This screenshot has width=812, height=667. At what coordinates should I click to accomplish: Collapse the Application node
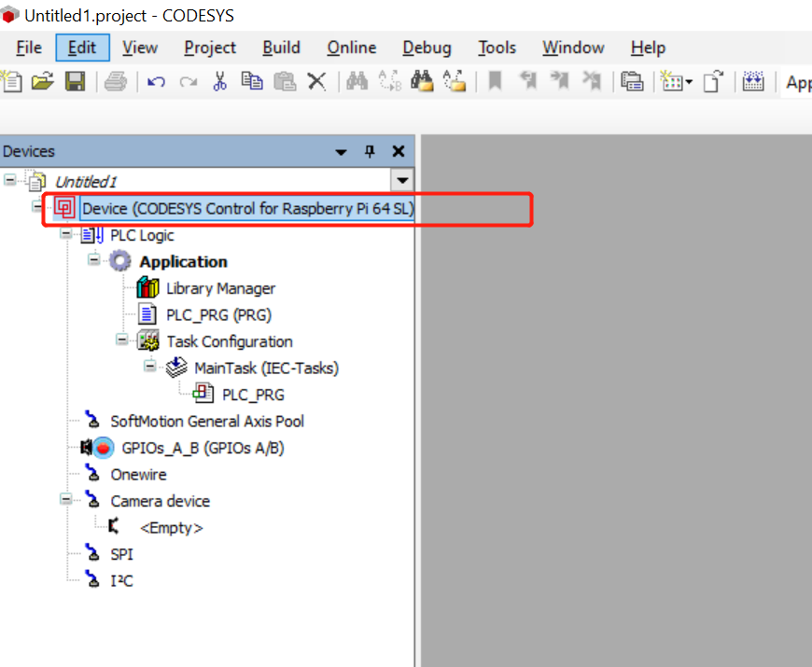[93, 259]
